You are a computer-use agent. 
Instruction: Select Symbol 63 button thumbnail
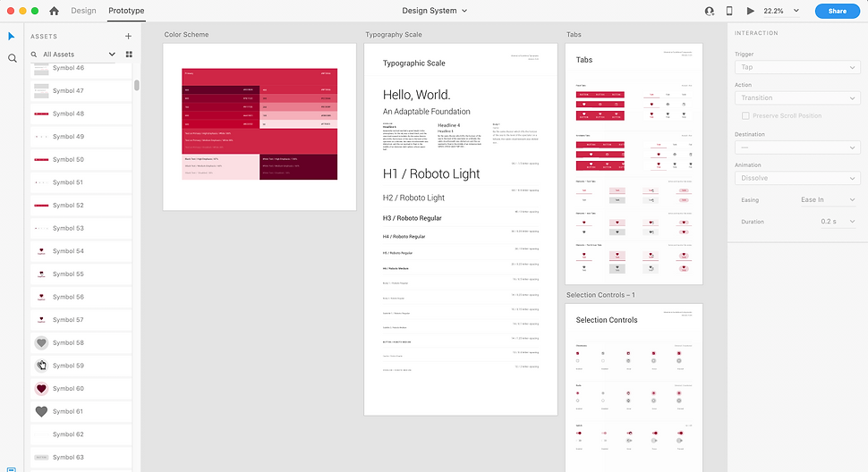coord(41,457)
